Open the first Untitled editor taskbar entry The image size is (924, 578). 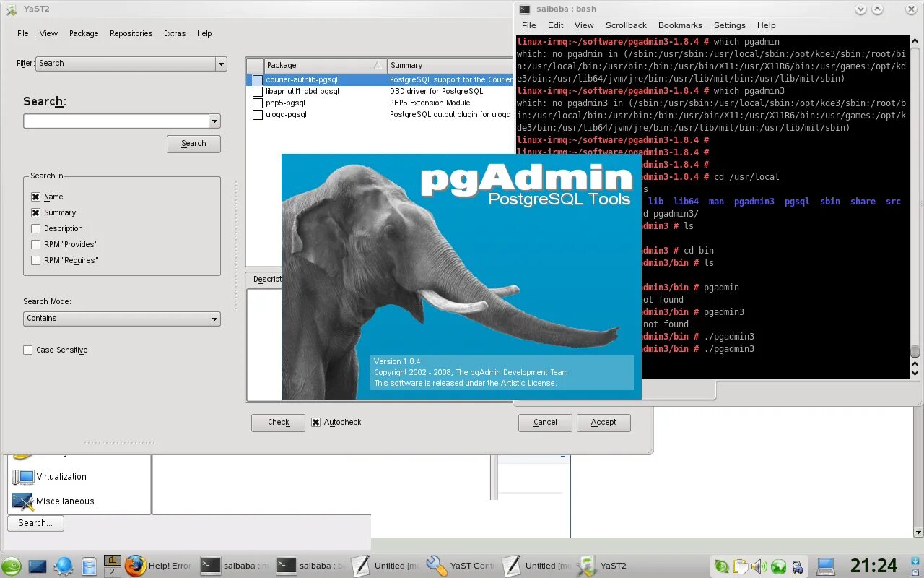pyautogui.click(x=386, y=566)
